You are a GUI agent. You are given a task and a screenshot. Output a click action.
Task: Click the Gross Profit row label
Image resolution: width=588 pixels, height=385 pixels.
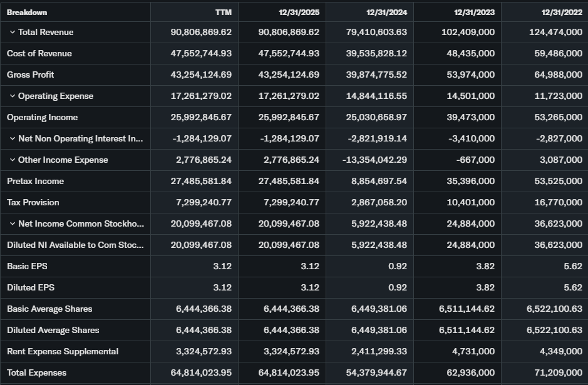click(x=31, y=75)
